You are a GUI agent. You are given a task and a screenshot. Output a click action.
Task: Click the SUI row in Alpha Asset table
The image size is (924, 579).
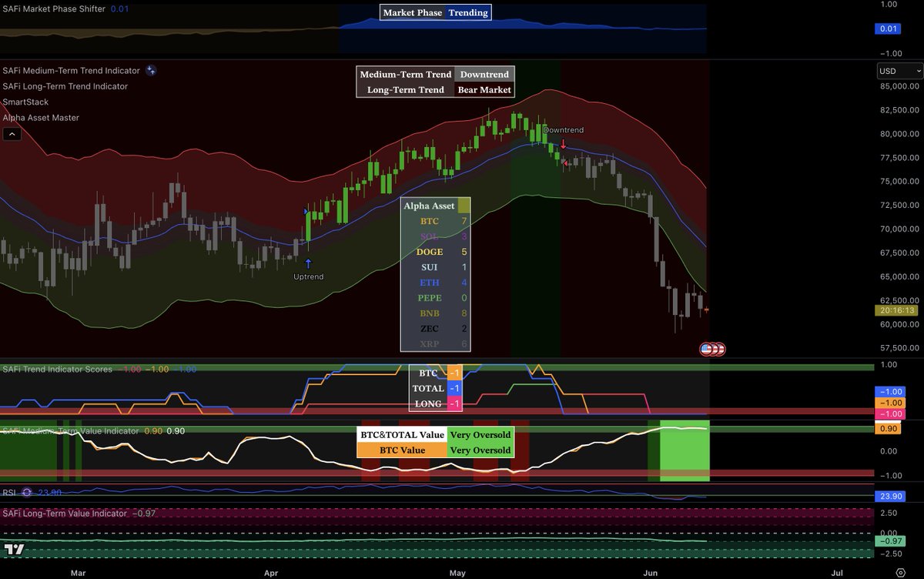click(436, 267)
